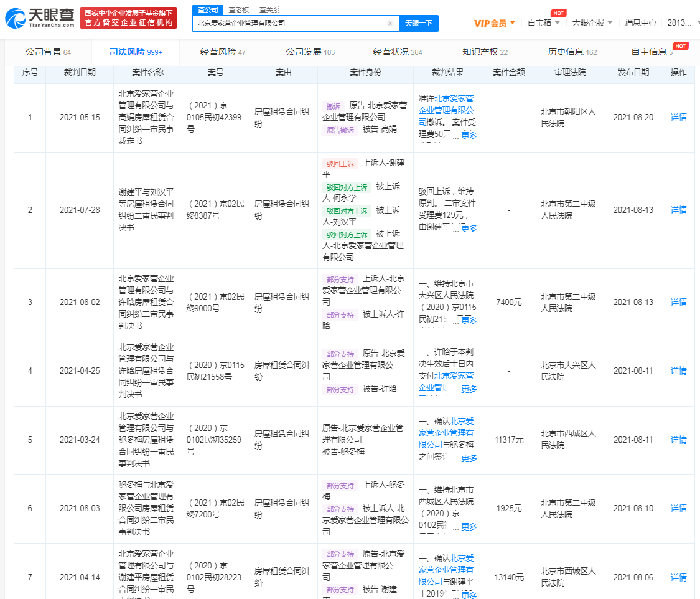Click the company link in row 1 verdict
Screen dimensions: 700x599
coord(446,110)
